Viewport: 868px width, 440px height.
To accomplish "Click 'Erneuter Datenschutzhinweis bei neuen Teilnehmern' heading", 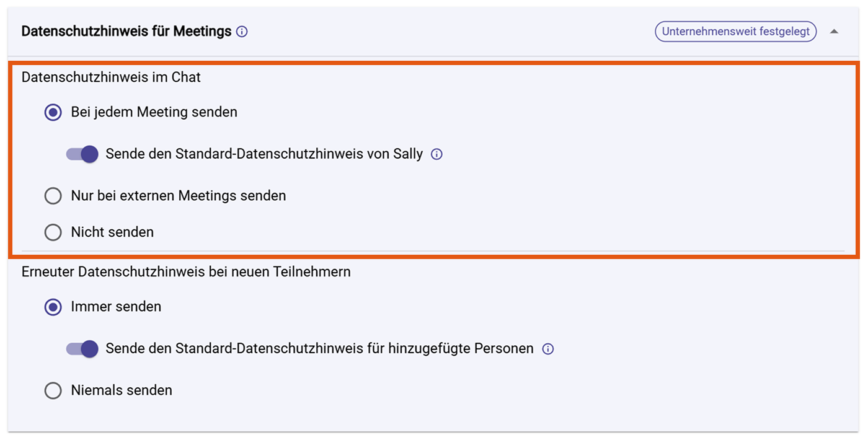I will click(186, 271).
